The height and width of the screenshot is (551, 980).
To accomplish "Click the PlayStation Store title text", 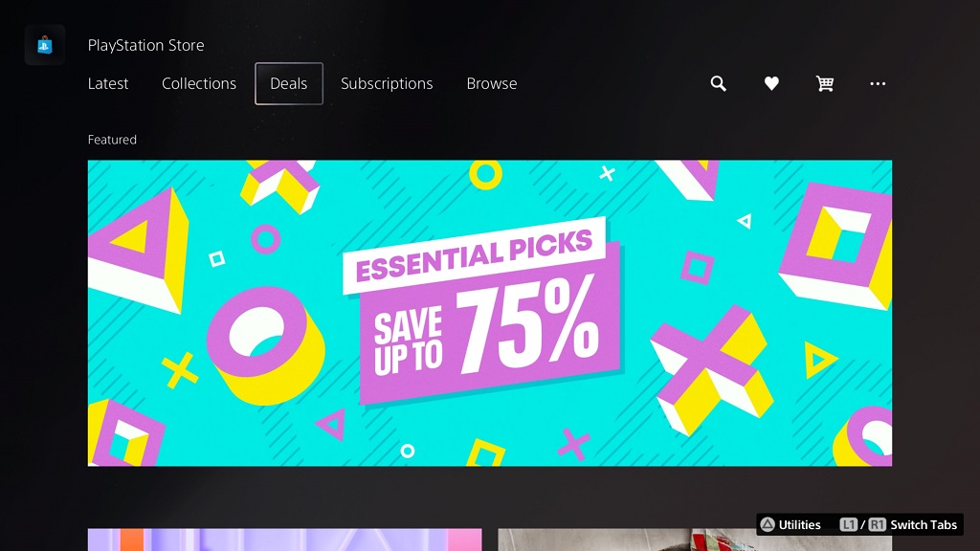I will tap(145, 45).
